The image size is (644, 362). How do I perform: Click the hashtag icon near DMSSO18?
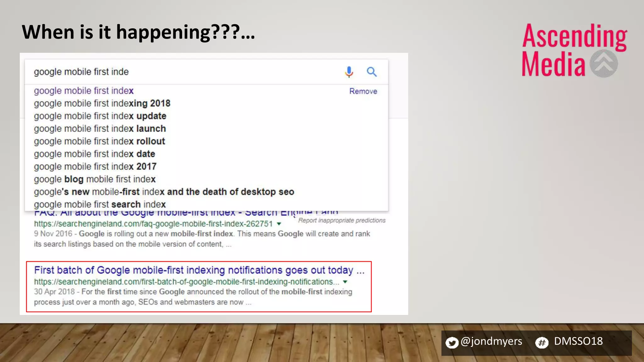[542, 343]
